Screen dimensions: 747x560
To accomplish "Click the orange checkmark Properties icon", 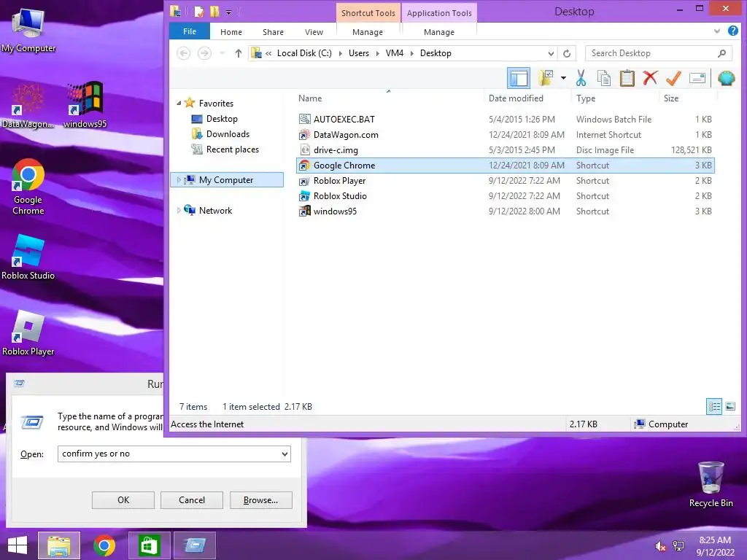I will (673, 78).
